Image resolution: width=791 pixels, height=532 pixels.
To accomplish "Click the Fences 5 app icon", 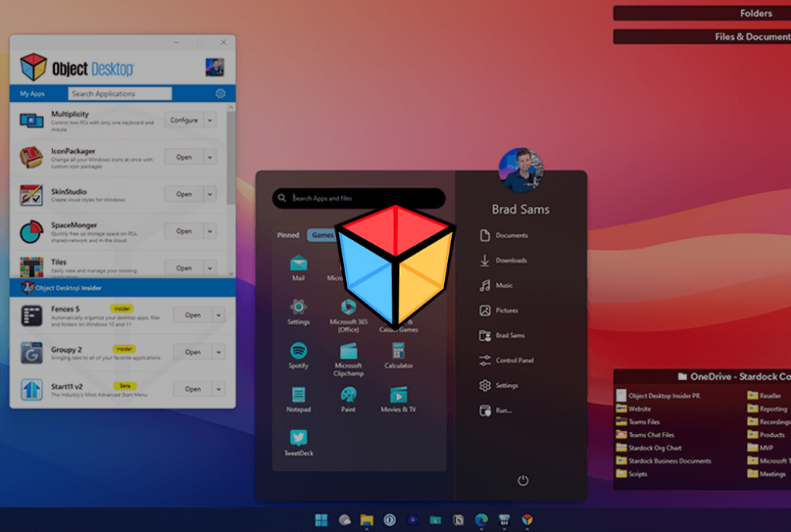I will [31, 316].
